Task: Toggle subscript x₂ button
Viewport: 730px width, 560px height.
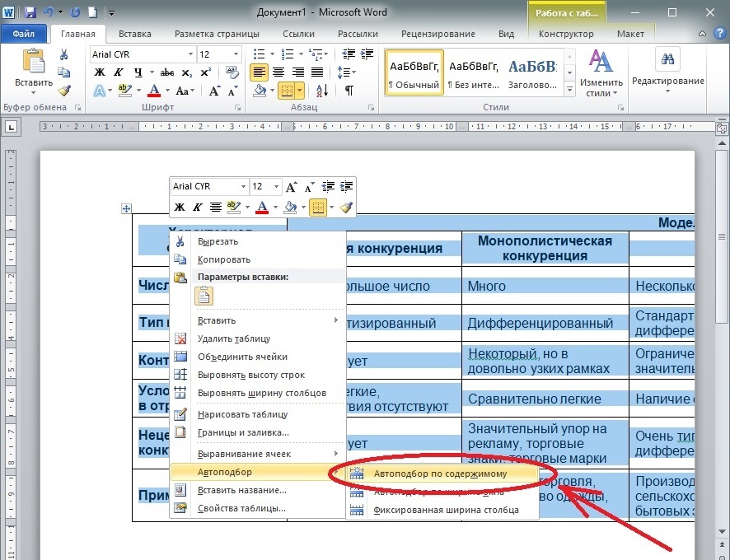Action: pyautogui.click(x=187, y=72)
